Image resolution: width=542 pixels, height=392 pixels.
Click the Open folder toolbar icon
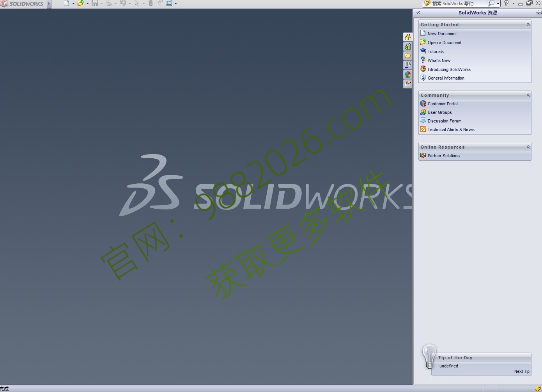click(80, 4)
